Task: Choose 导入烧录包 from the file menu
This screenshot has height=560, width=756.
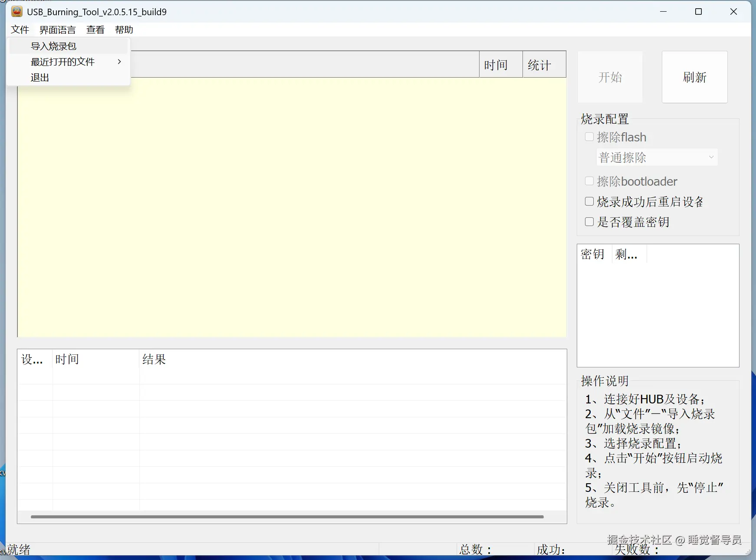Action: coord(69,46)
